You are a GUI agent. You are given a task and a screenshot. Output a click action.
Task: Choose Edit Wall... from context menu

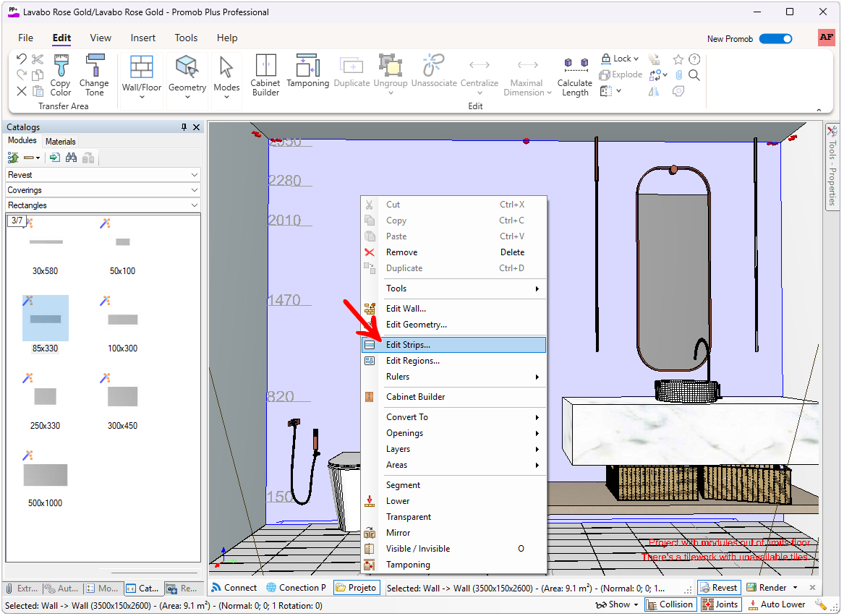coord(453,309)
